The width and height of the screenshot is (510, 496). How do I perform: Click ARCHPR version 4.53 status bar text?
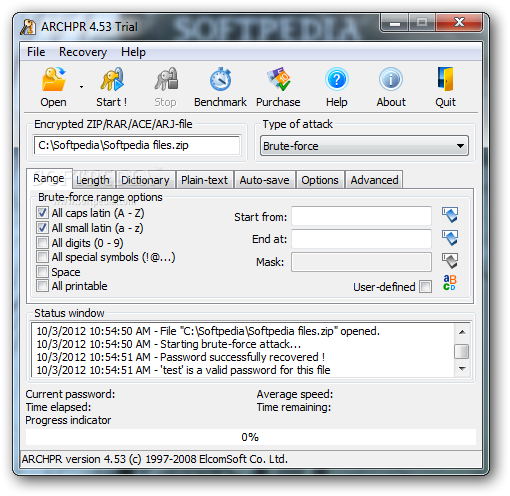coord(155,459)
